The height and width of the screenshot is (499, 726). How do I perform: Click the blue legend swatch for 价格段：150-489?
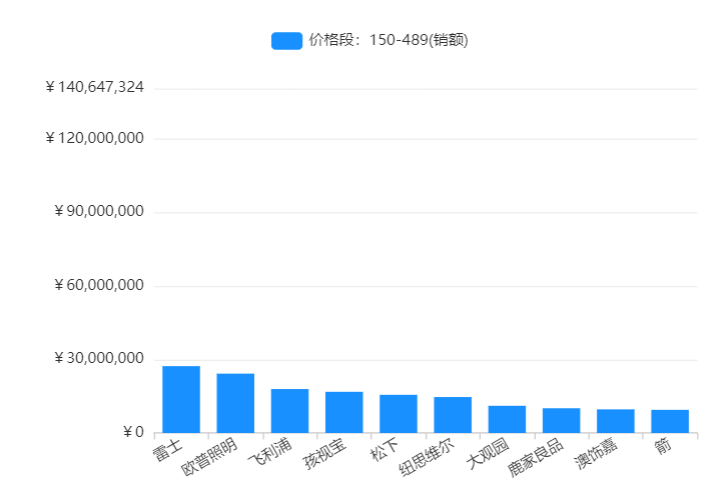pos(286,40)
